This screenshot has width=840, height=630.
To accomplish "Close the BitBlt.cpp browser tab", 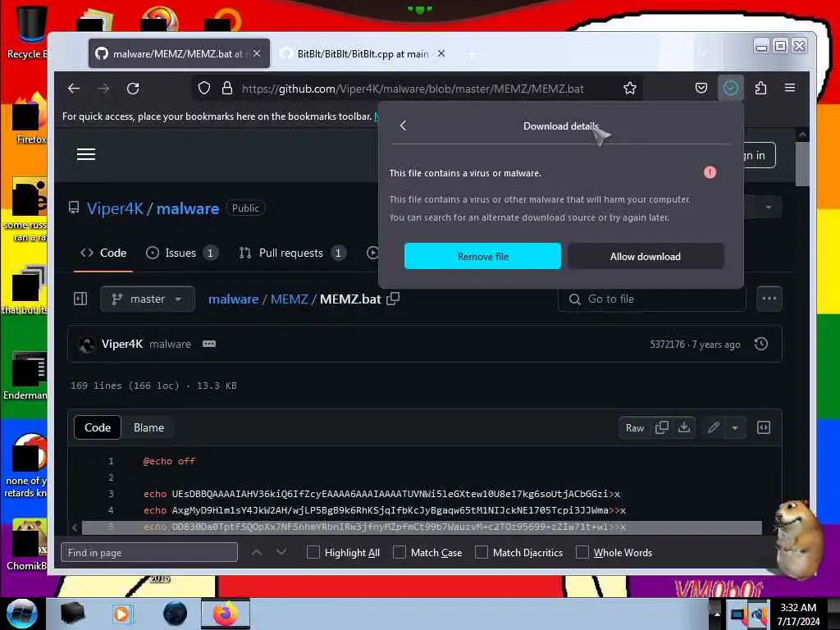I will tap(441, 53).
